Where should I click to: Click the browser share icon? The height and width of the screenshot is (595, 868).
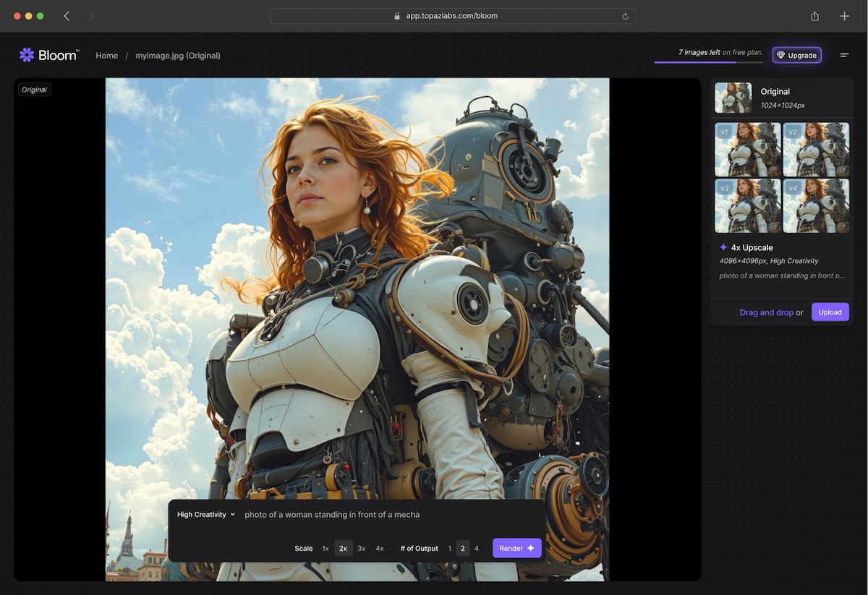point(814,16)
